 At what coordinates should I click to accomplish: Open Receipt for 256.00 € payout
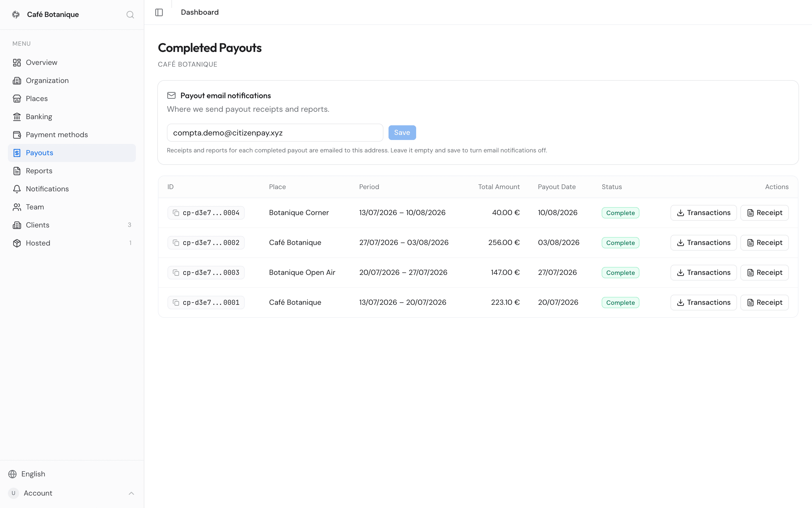(764, 243)
